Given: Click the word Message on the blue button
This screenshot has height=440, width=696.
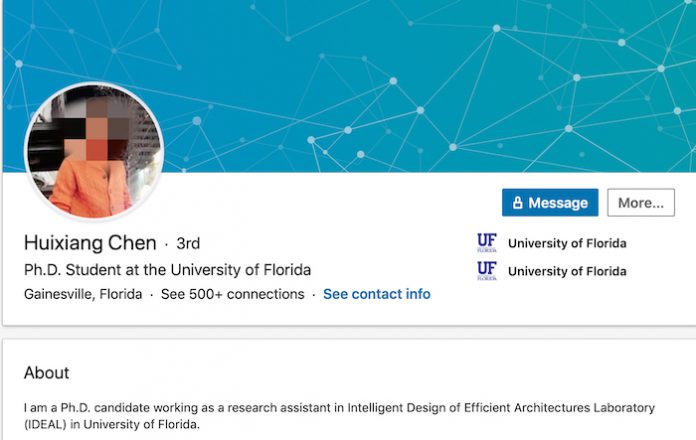Looking at the screenshot, I should point(558,203).
